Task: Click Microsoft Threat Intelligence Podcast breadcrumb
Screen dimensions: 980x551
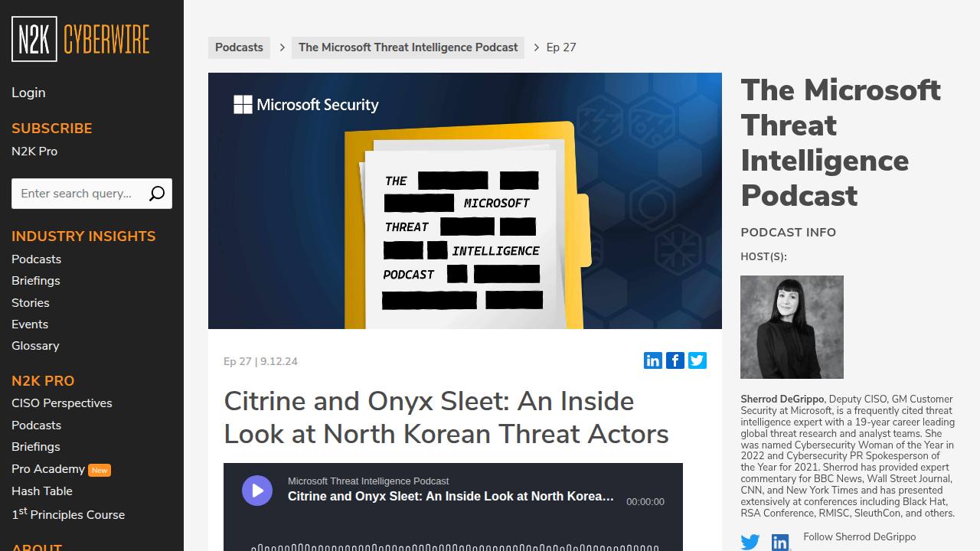Action: click(x=408, y=47)
